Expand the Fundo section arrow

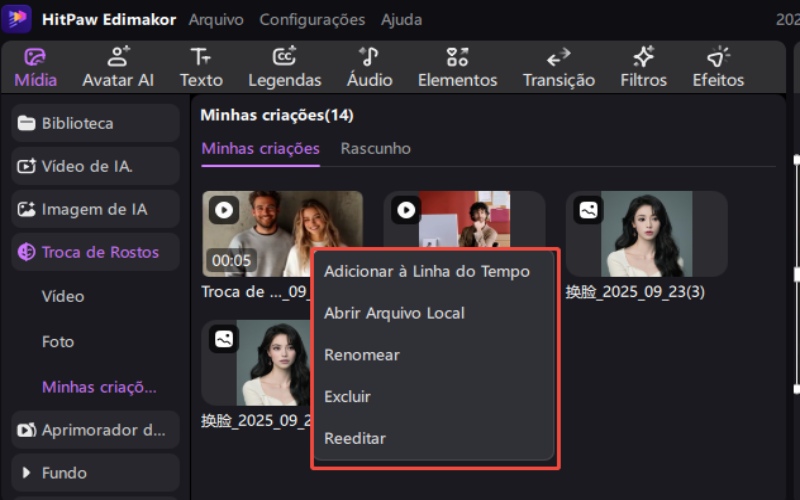26,472
